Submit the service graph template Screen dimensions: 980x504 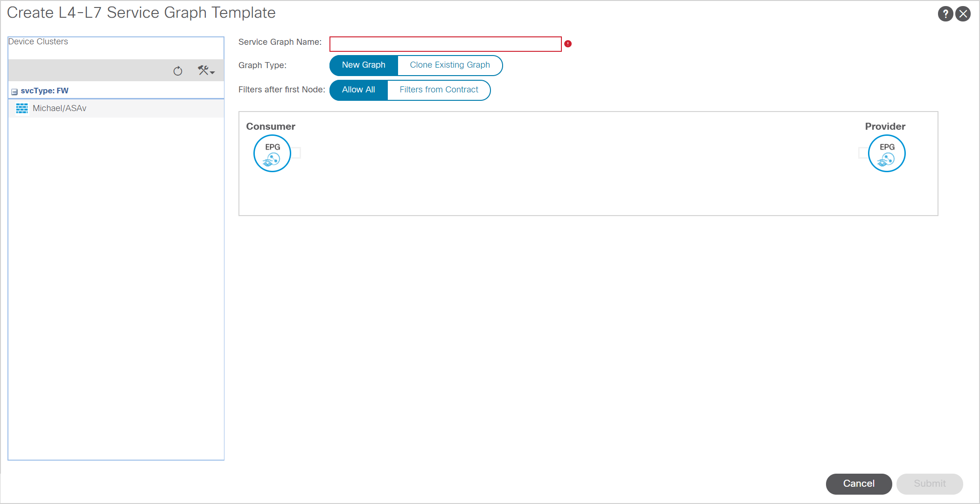[x=930, y=484]
